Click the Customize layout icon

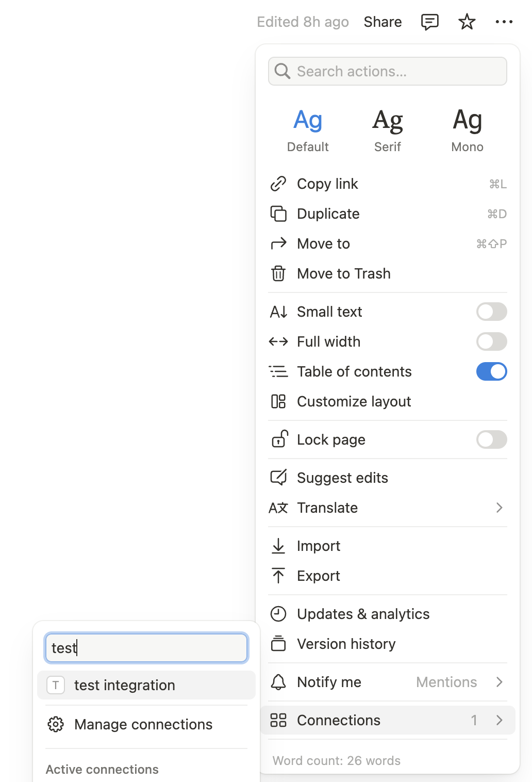coord(278,401)
